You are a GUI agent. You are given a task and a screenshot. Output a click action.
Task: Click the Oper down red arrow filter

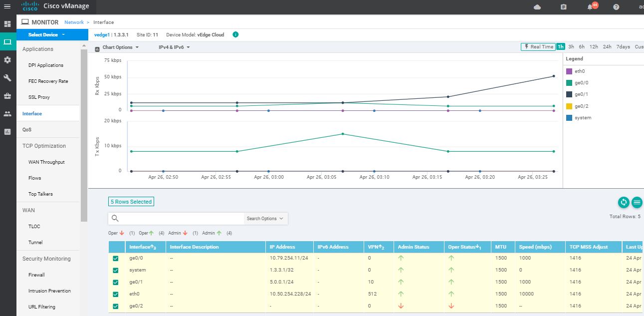point(122,233)
